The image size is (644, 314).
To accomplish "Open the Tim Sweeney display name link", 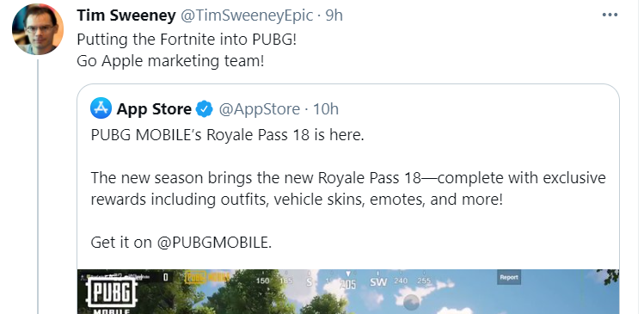I will tap(126, 15).
